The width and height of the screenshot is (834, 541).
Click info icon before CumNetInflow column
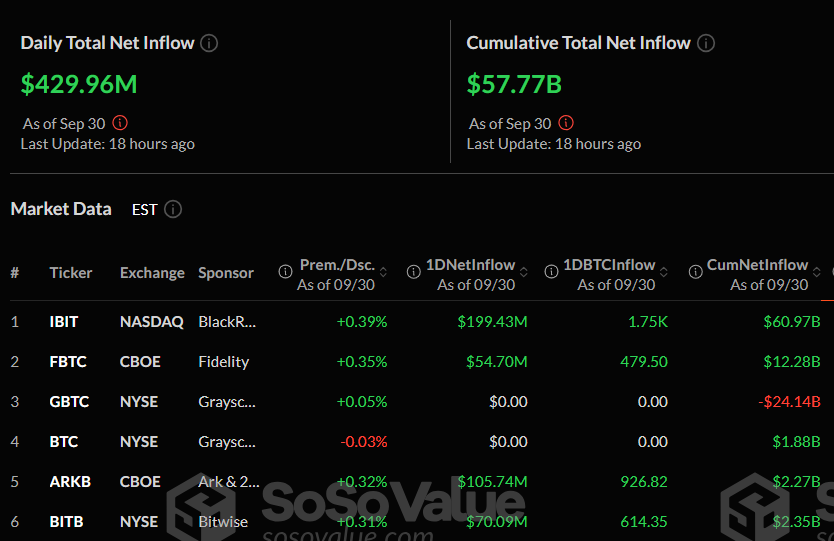click(695, 272)
